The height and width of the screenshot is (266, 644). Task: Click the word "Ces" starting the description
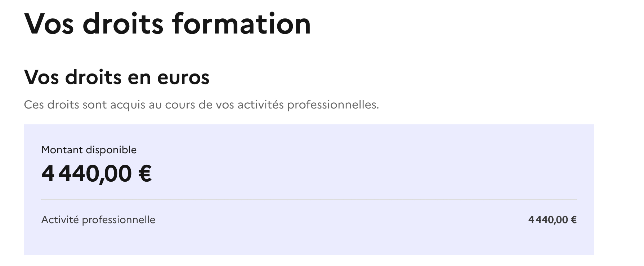pyautogui.click(x=34, y=105)
